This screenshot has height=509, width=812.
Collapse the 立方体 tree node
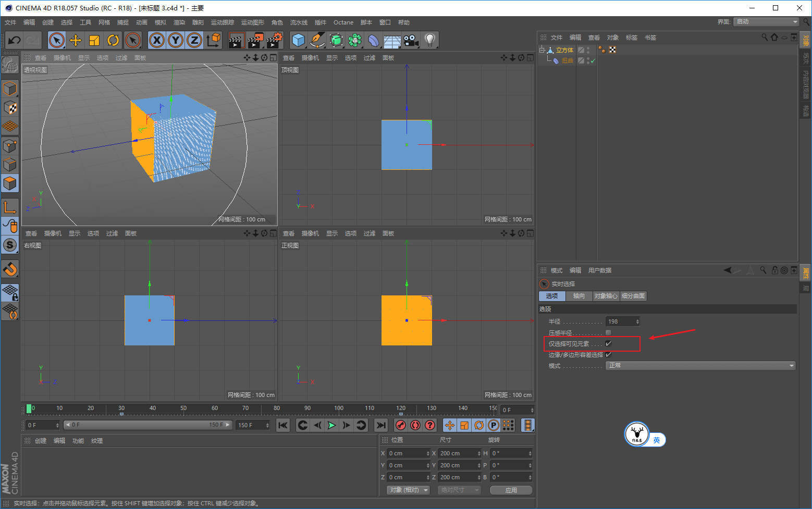[x=542, y=50]
